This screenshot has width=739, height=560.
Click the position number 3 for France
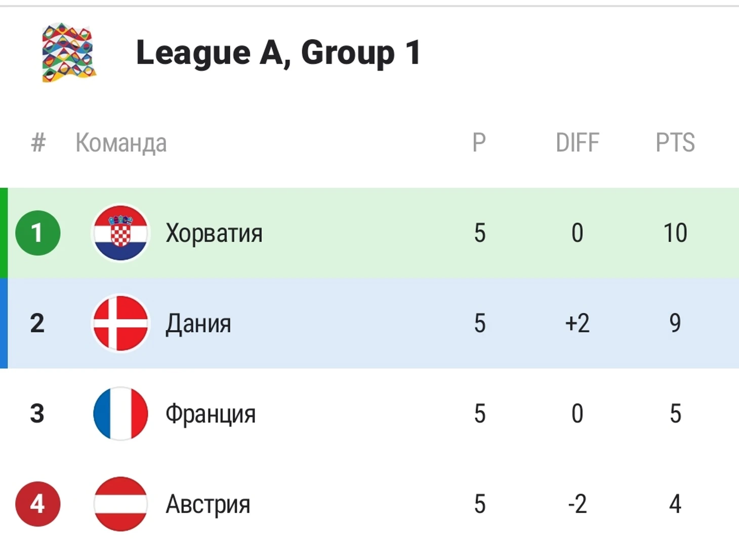(x=37, y=414)
